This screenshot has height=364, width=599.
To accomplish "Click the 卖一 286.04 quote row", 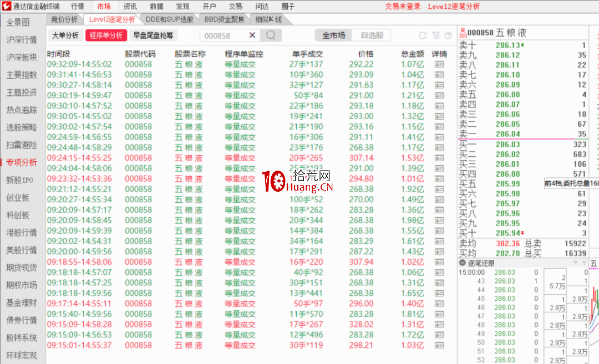I will point(522,134).
